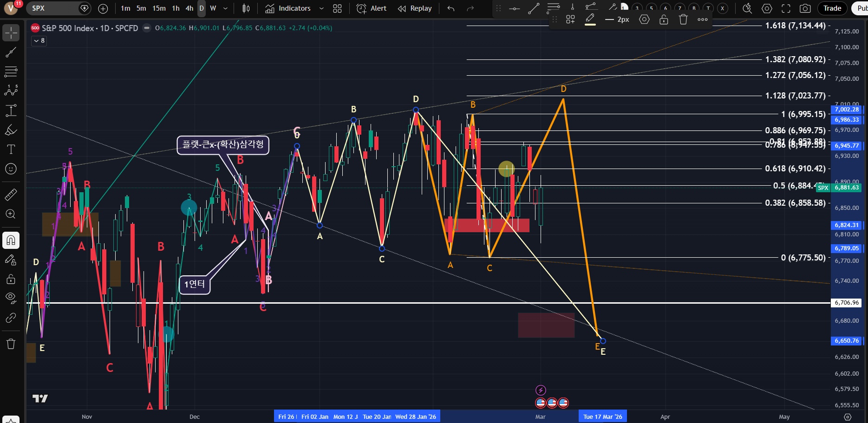Viewport: 868px width, 423px height.
Task: Open Replay mode
Action: (415, 8)
